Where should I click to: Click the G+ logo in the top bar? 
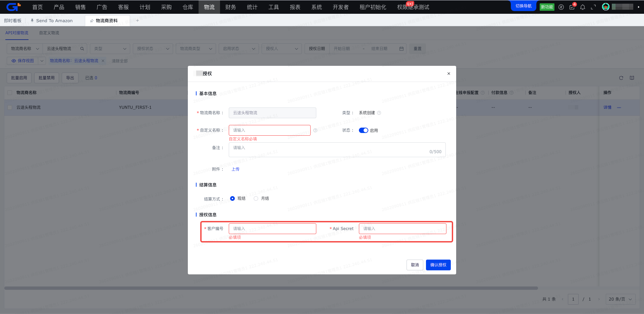coord(13,7)
